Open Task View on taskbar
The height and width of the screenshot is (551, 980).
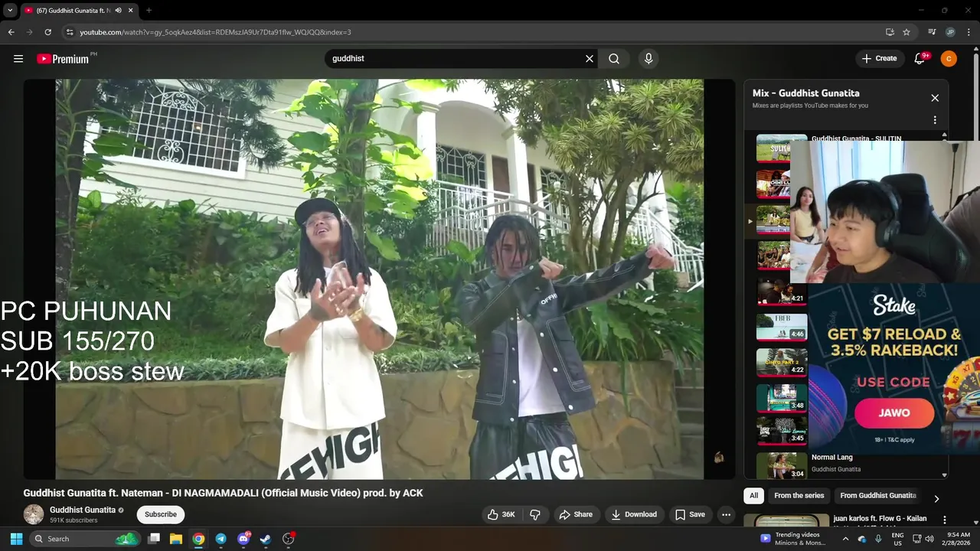pos(154,539)
